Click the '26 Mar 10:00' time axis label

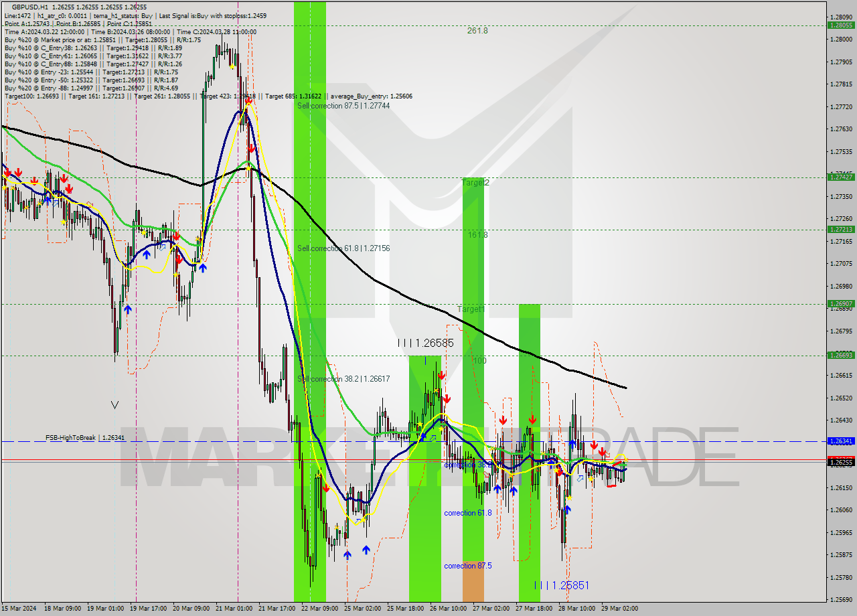449,609
